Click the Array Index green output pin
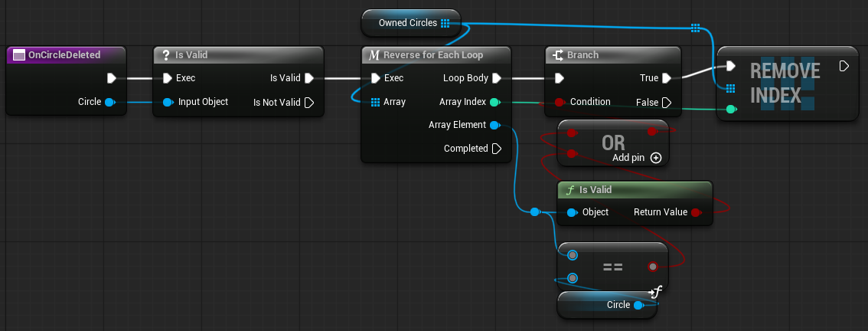Image resolution: width=868 pixels, height=331 pixels. pyautogui.click(x=494, y=102)
